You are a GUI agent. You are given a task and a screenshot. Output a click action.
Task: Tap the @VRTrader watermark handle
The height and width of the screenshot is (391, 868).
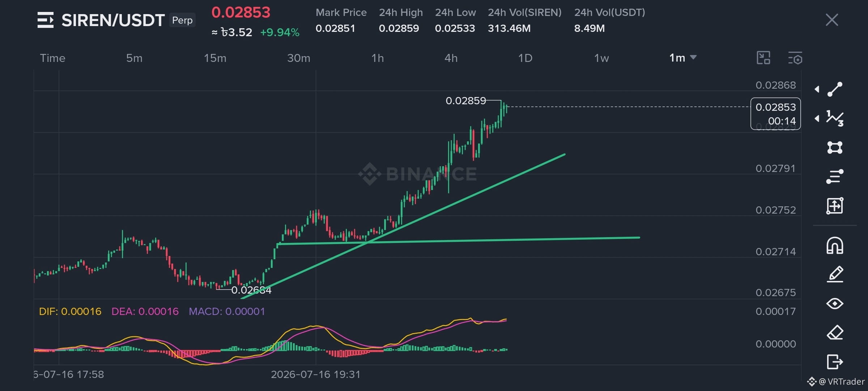pyautogui.click(x=842, y=382)
